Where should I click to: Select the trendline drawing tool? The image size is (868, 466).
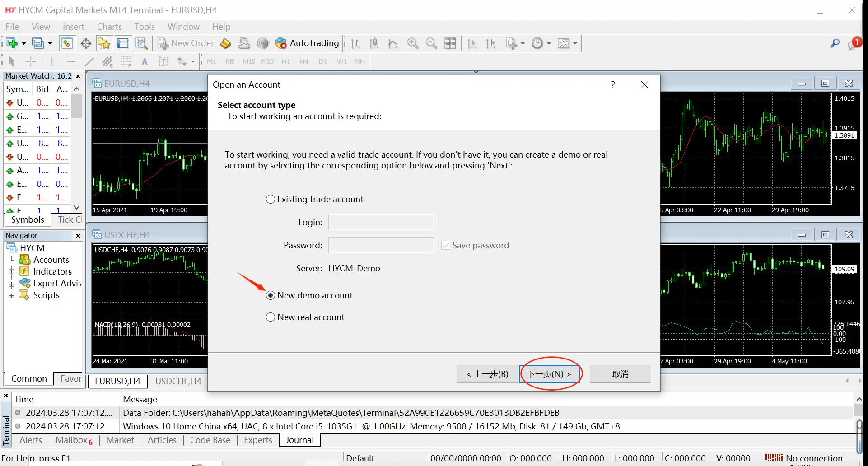[x=89, y=61]
